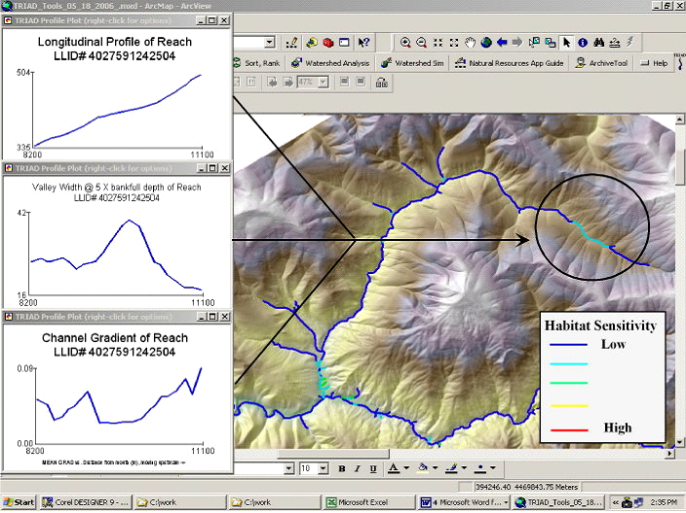Expand the font color dropdown arrow

[x=406, y=468]
